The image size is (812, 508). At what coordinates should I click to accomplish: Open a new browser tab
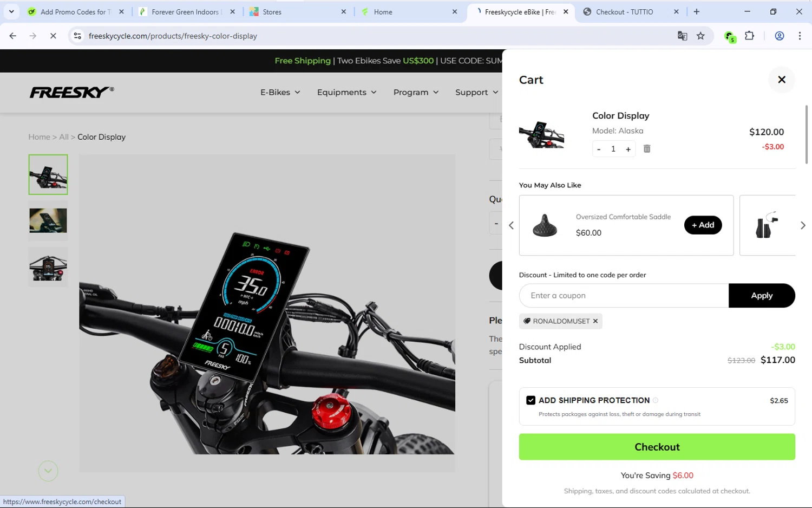[697, 12]
